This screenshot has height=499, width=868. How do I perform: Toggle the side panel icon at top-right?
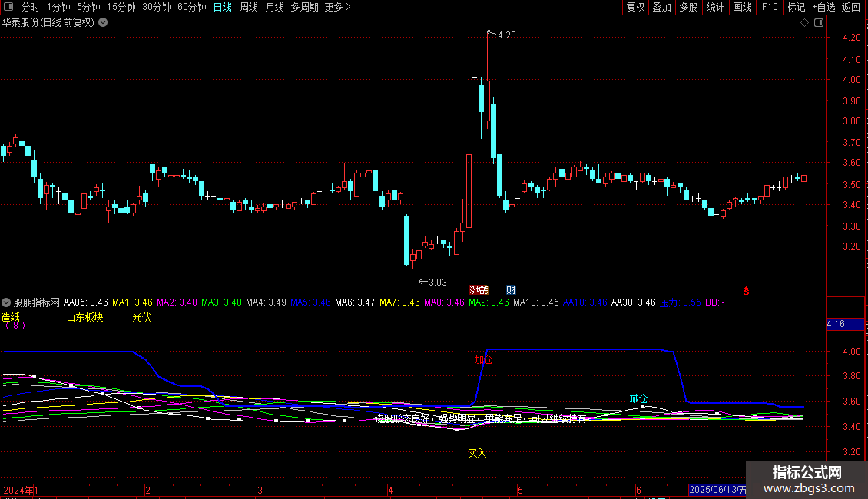(819, 23)
